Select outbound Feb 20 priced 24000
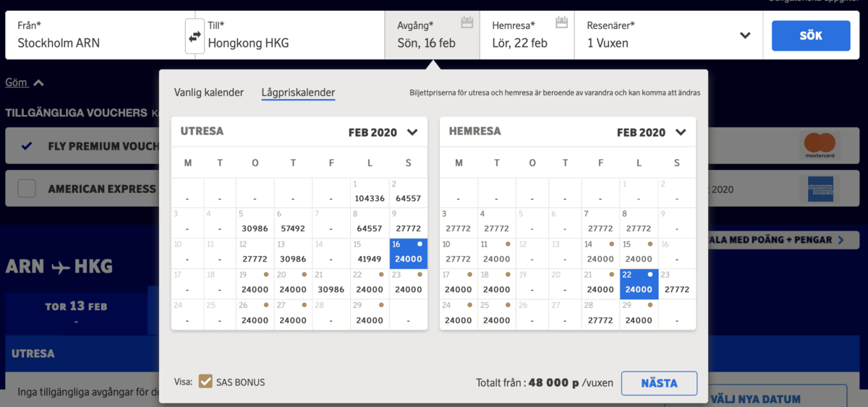Screen dimensions: 868x407 point(293,283)
